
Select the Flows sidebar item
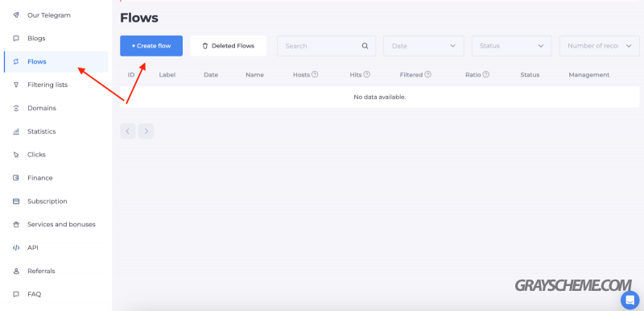[56, 61]
